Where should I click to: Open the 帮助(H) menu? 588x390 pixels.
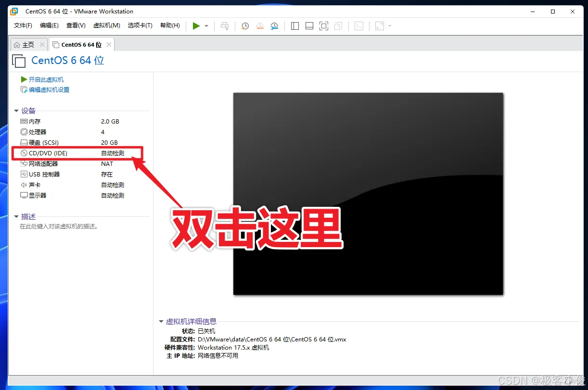click(170, 25)
